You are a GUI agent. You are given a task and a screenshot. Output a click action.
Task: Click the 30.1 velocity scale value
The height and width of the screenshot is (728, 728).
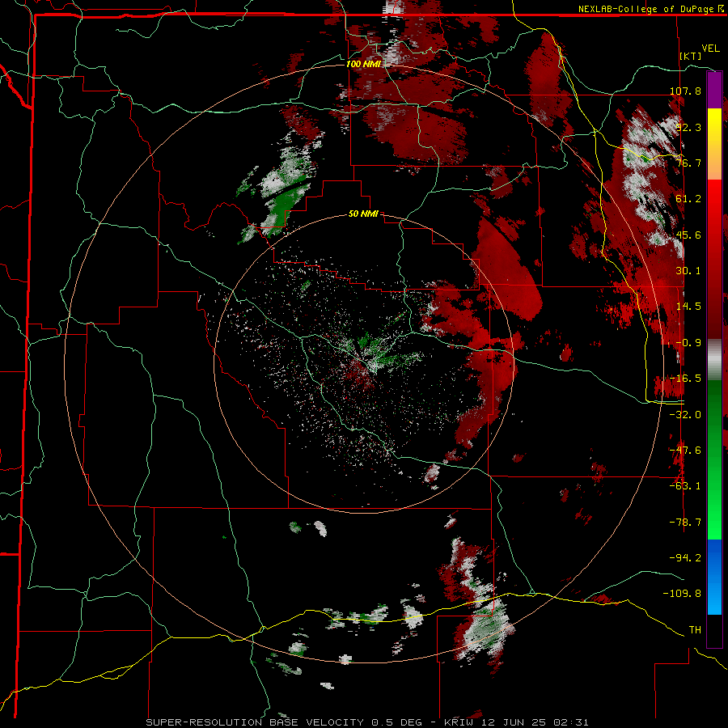tap(688, 271)
